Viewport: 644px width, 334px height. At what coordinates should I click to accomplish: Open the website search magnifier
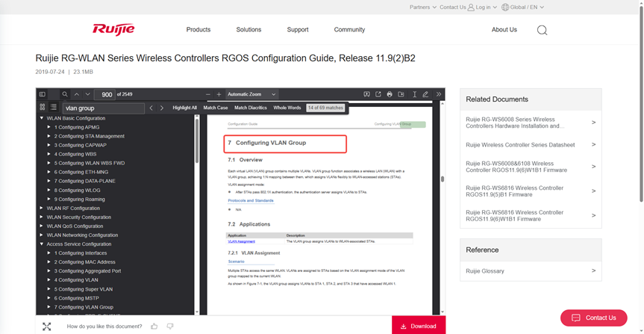coord(543,30)
